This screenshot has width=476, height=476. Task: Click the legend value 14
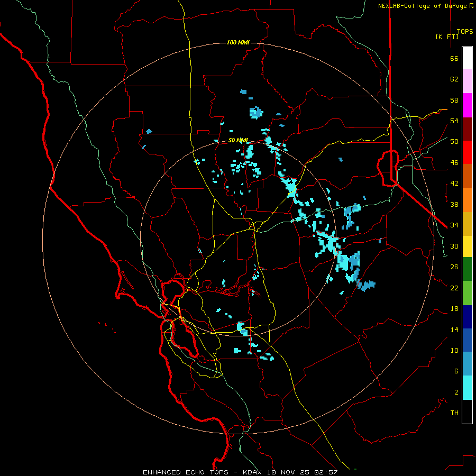(x=454, y=329)
